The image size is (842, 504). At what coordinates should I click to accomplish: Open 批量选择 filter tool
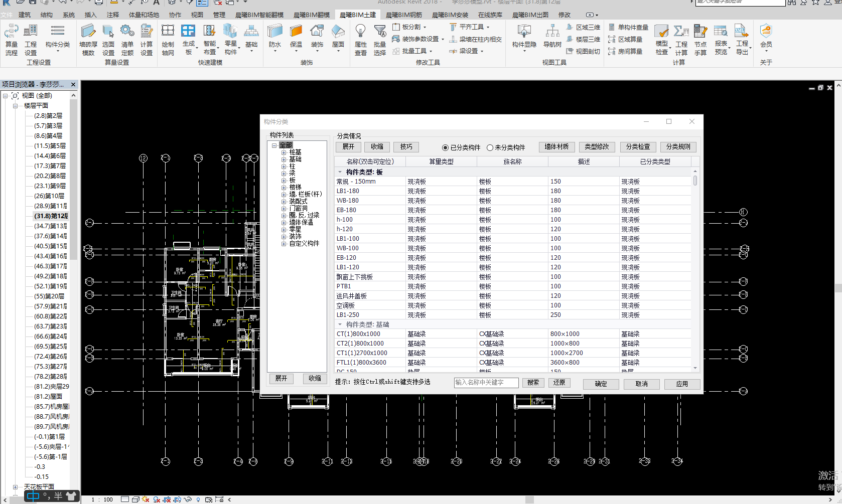pos(380,40)
